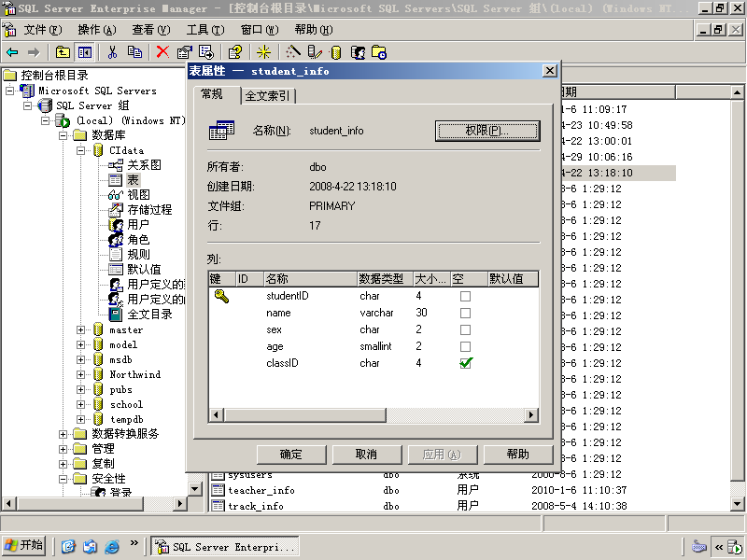The width and height of the screenshot is (747, 560).
Task: Select the 角色 roles node icon
Action: (x=115, y=240)
